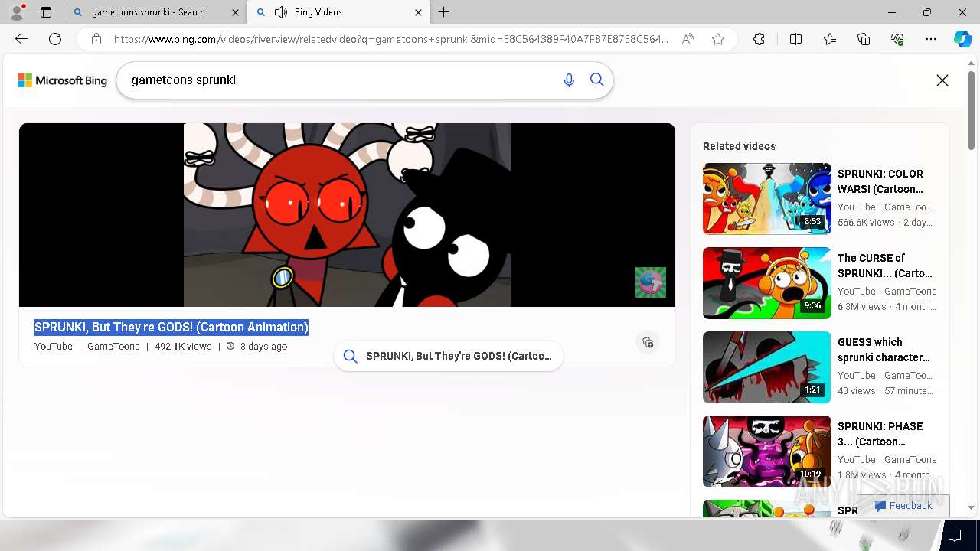
Task: Submit search with magnifier icon
Action: pyautogui.click(x=597, y=80)
